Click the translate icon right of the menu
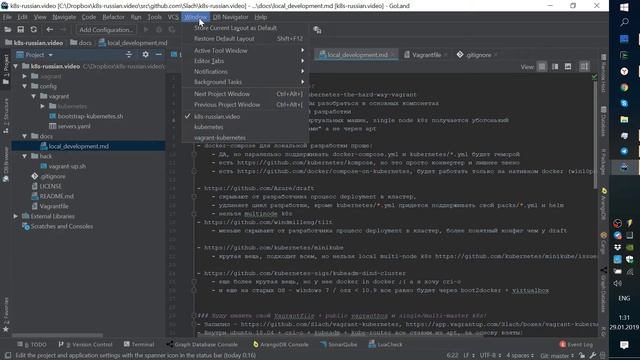Image resolution: width=640 pixels, height=360 pixels. (x=317, y=30)
